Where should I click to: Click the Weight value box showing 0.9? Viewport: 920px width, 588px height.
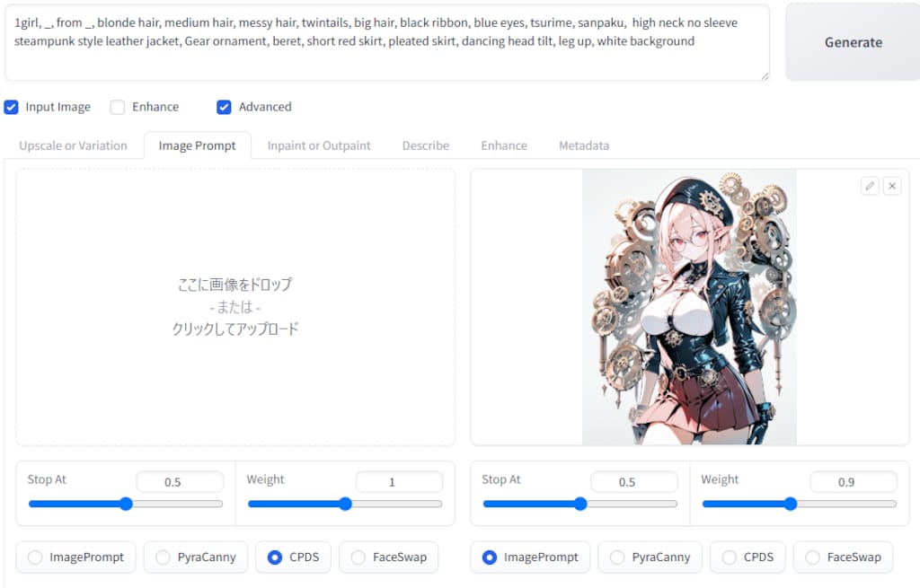pyautogui.click(x=853, y=481)
